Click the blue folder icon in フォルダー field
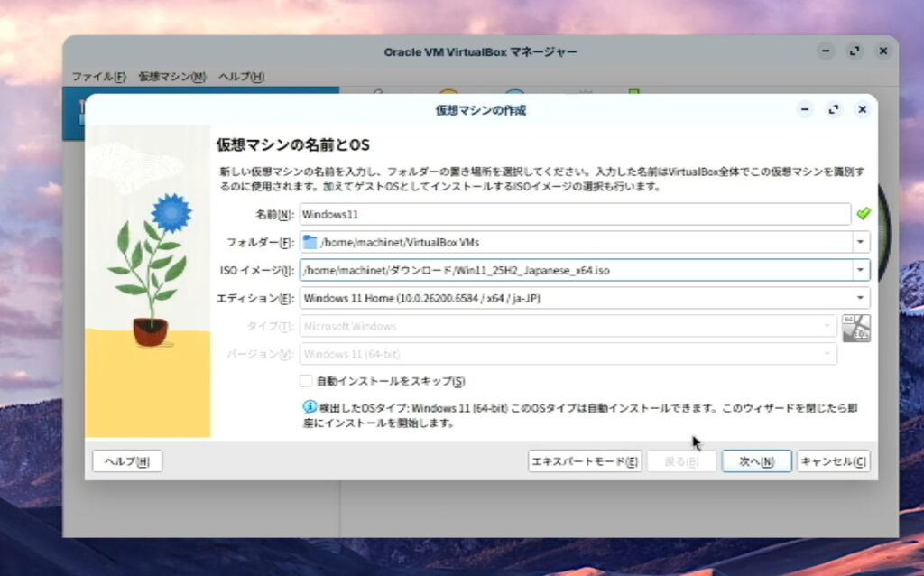Viewport: 924px width, 576px height. (310, 242)
